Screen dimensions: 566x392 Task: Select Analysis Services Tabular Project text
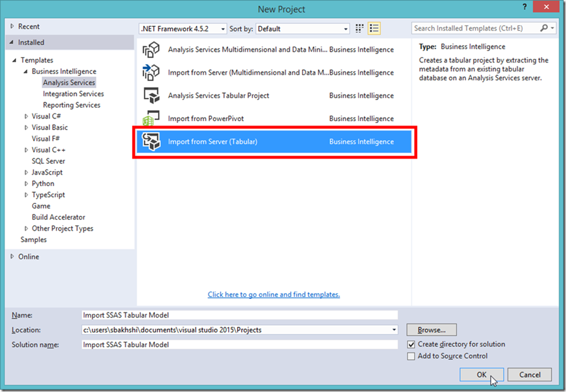(x=218, y=96)
